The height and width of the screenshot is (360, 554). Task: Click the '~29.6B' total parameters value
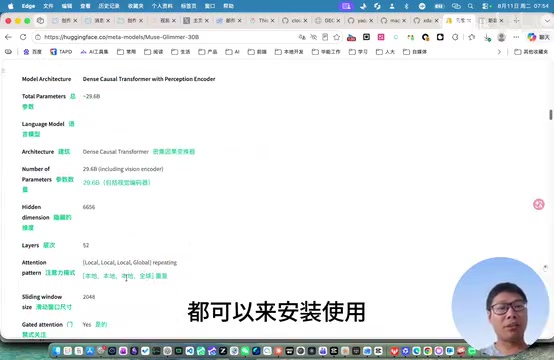(92, 96)
